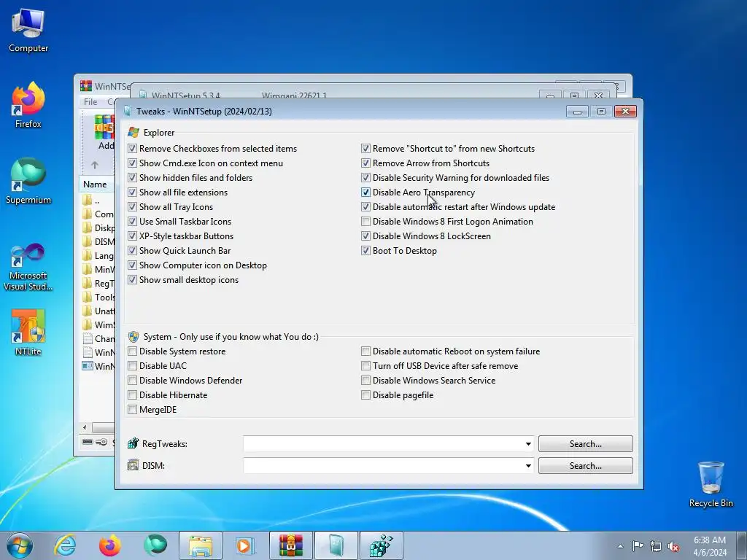
Task: Click the RegTweaks combo box field
Action: (x=388, y=444)
